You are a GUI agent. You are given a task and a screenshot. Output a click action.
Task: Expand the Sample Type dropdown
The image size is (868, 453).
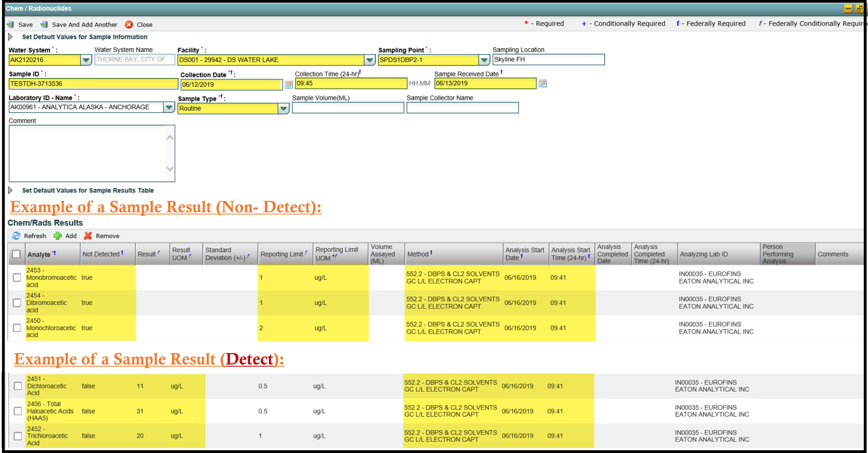[283, 109]
